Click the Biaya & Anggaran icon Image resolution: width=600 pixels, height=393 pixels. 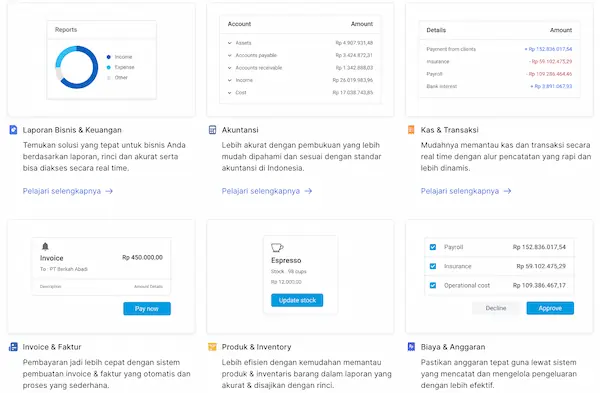coord(411,347)
